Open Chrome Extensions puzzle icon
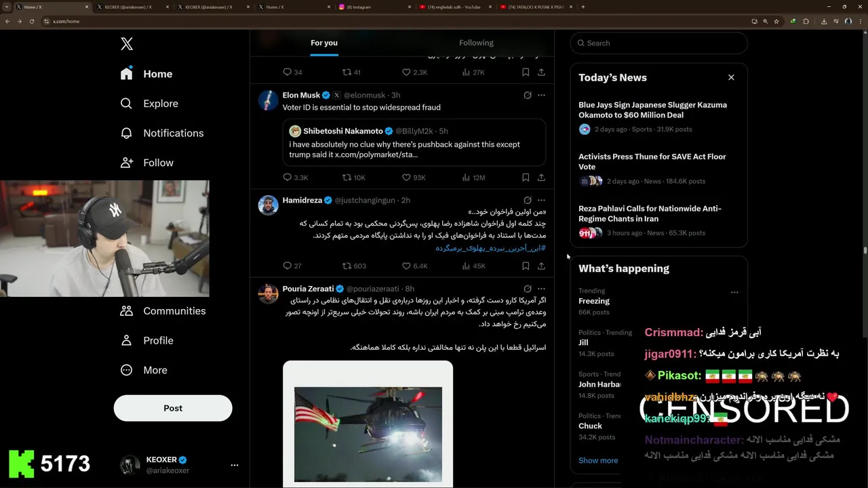This screenshot has height=488, width=868. pos(806,21)
